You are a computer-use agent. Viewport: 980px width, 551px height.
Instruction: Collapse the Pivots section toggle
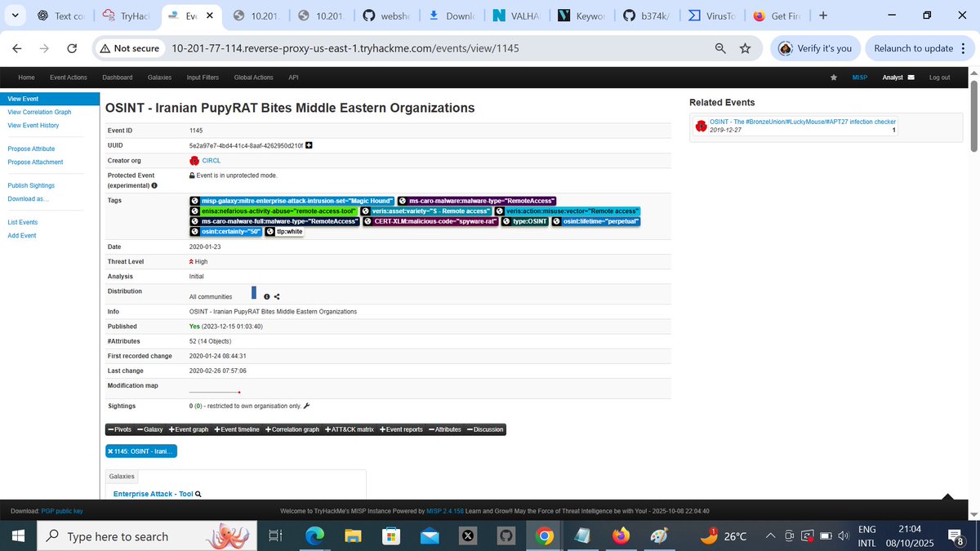pyautogui.click(x=119, y=429)
